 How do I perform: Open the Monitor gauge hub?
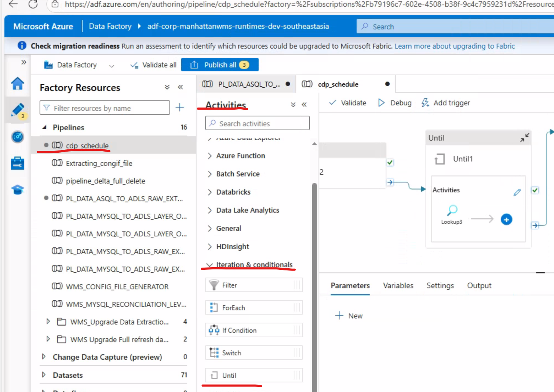click(x=18, y=137)
